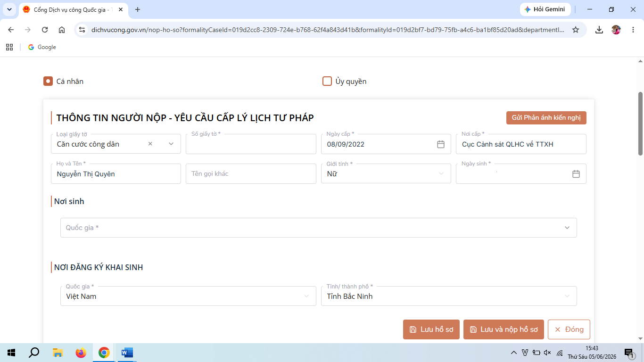Click Gửi Phản ánh kiến nghị button
The height and width of the screenshot is (362, 644).
pos(546,118)
